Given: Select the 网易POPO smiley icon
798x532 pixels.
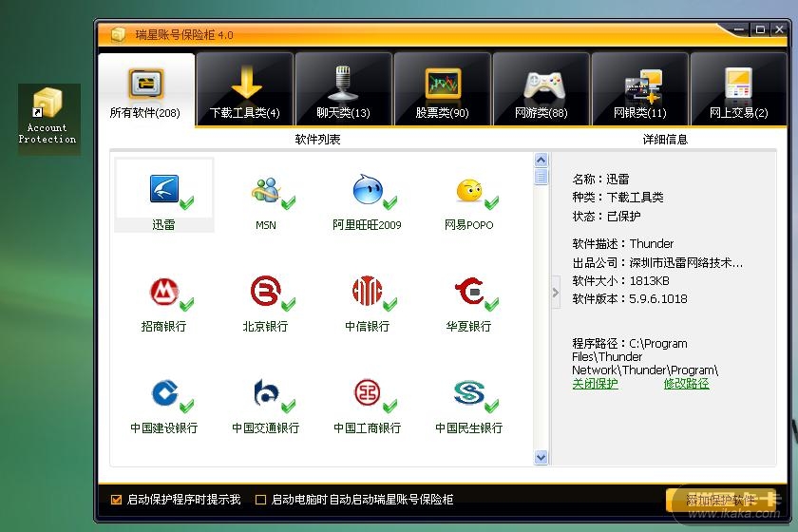Looking at the screenshot, I should point(468,191).
